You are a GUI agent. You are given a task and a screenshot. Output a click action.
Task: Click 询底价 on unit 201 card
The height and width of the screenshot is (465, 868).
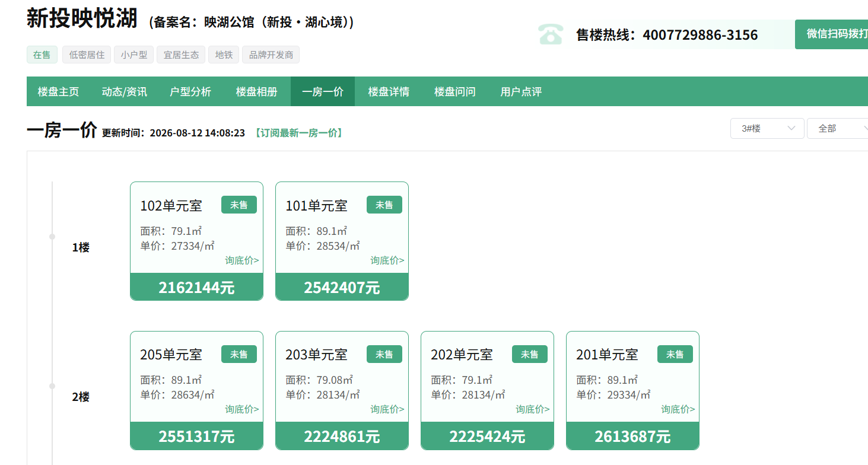click(x=678, y=409)
